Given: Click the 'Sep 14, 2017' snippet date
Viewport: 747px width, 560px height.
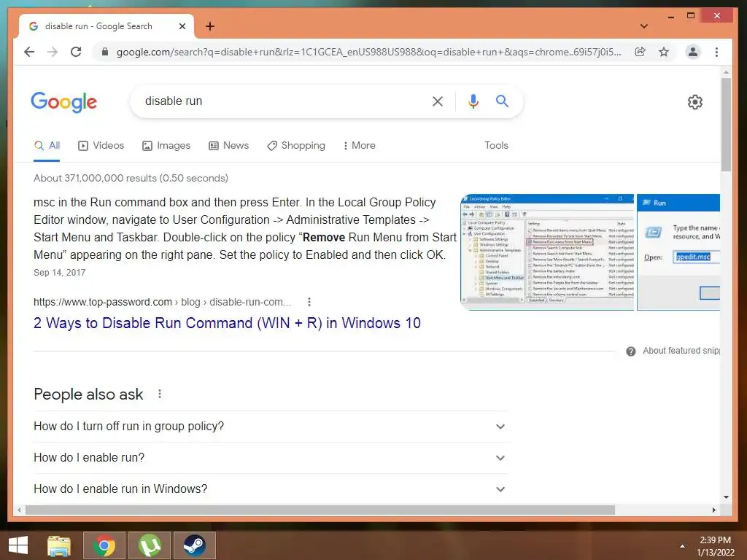Looking at the screenshot, I should click(60, 273).
